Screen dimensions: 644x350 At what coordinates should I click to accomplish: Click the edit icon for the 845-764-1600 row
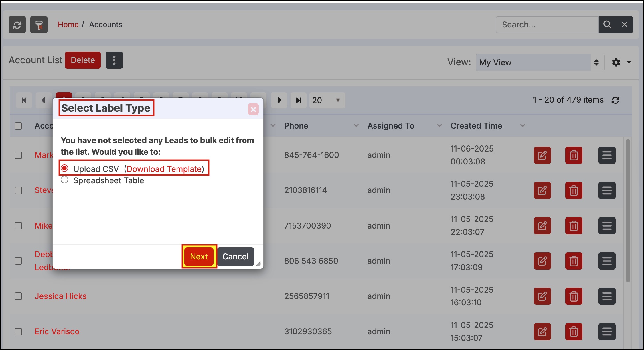542,155
